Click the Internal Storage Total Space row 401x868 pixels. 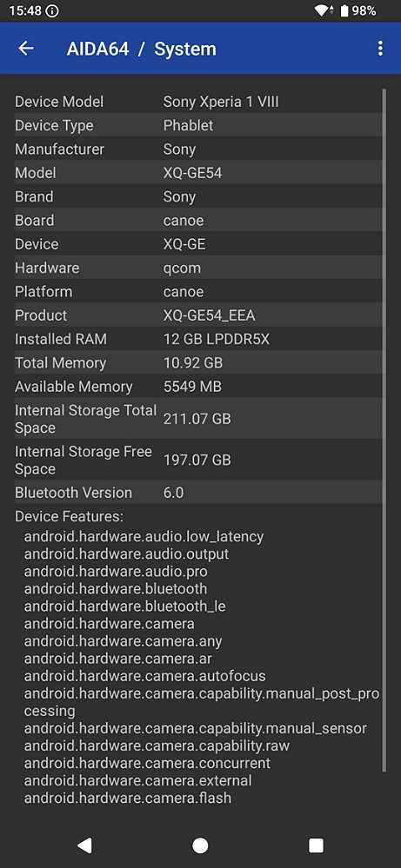[198, 419]
